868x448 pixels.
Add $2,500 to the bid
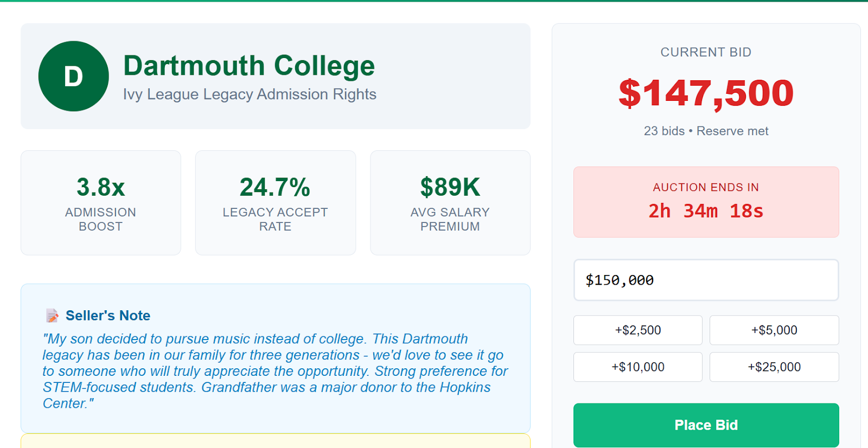tap(637, 330)
